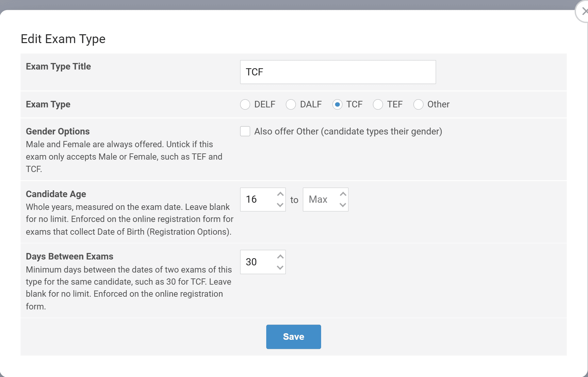Decrease maximum candidate age with down arrow
The image size is (588, 377).
pyautogui.click(x=343, y=205)
